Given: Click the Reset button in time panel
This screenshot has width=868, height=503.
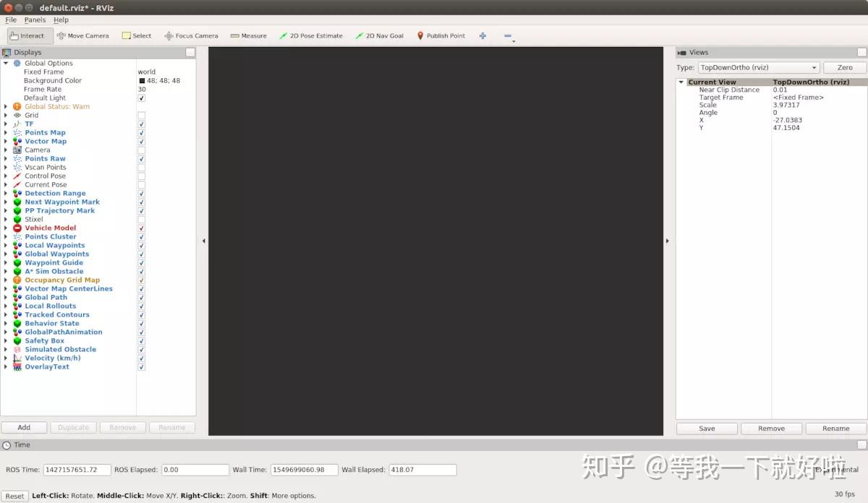Looking at the screenshot, I should point(15,496).
